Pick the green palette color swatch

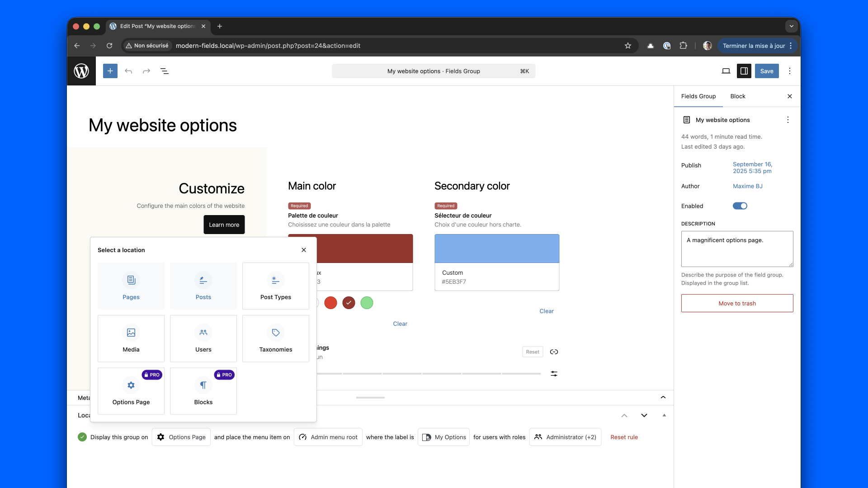coord(367,303)
